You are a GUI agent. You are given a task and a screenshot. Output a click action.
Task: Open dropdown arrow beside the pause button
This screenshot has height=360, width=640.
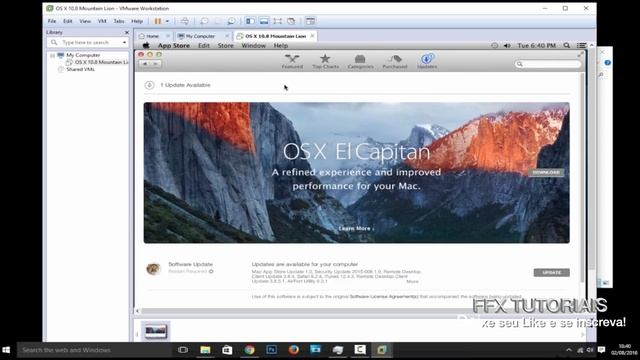point(167,21)
